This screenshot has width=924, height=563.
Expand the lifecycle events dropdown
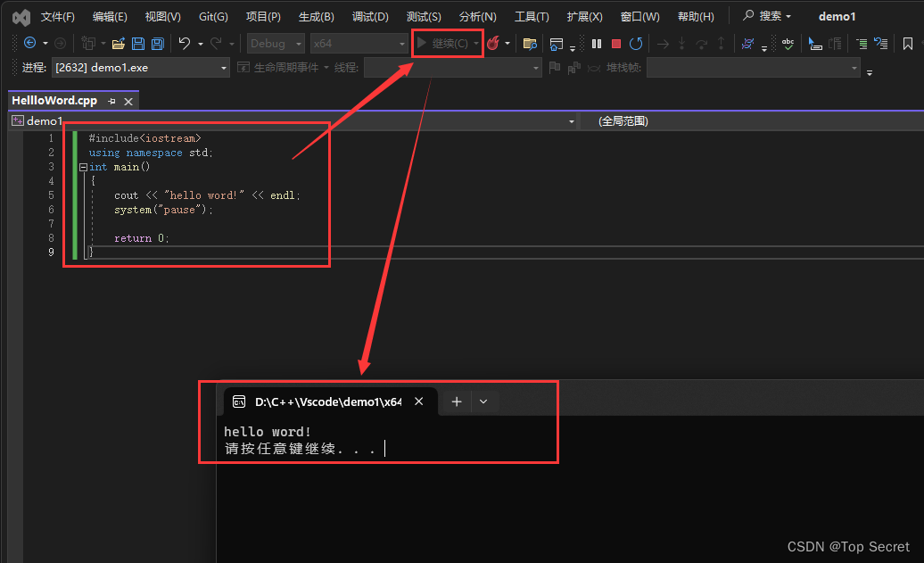[x=326, y=68]
